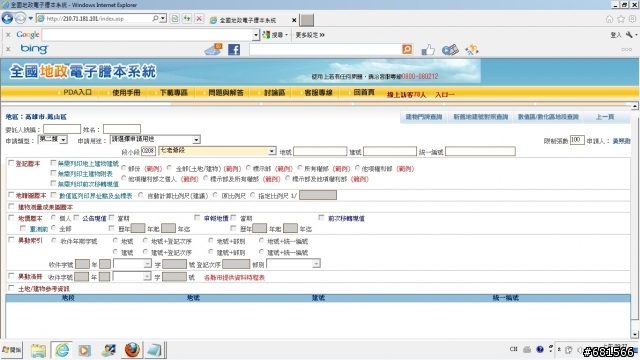Select the 原比例尺 radio option
This screenshot has width=640, height=360.
(215, 195)
